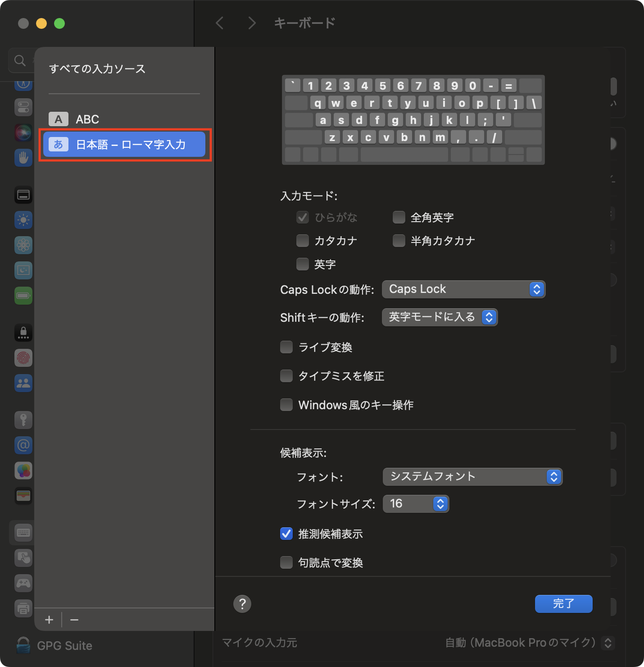Enable the カタカナ input mode checkbox

point(303,241)
